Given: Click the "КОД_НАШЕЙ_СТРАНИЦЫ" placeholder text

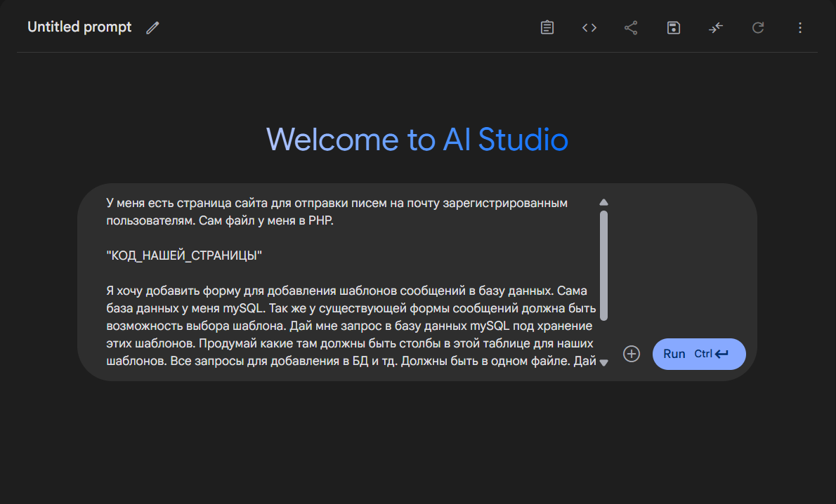Looking at the screenshot, I should pyautogui.click(x=184, y=256).
